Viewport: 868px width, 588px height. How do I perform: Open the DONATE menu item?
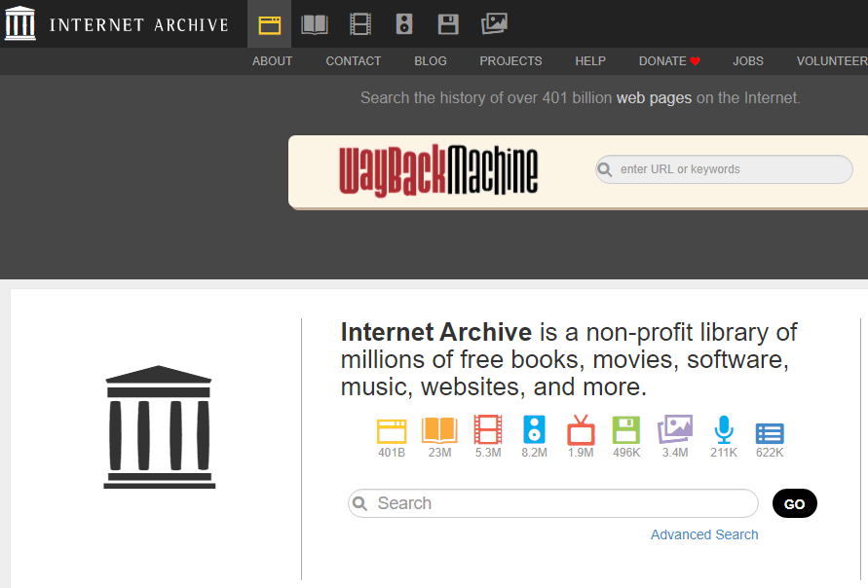point(668,61)
